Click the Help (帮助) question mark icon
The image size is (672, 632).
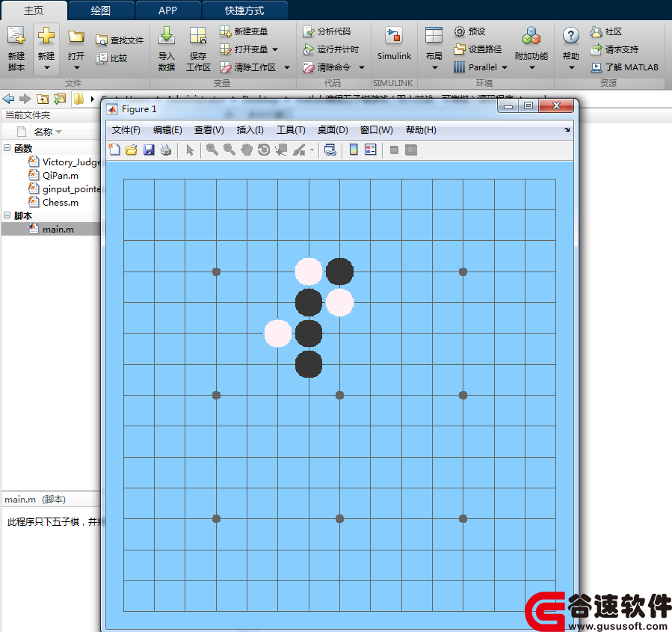coord(571,36)
